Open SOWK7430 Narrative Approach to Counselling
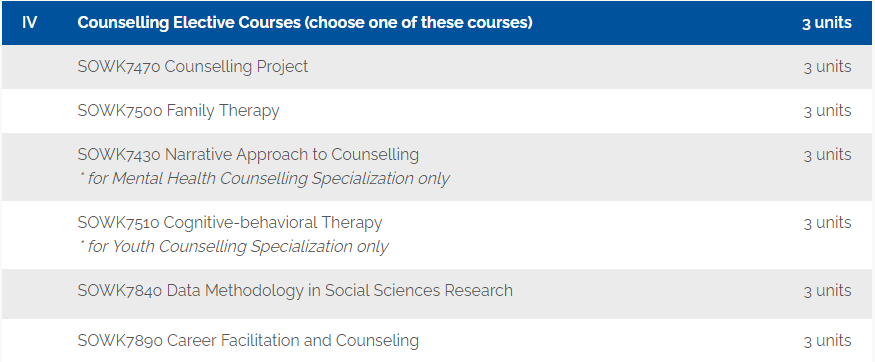 point(248,155)
